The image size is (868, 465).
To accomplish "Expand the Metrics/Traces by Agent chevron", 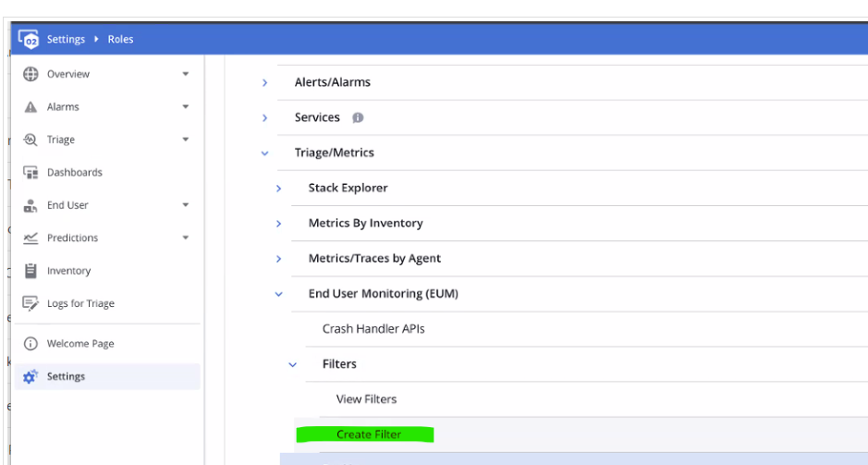I will pos(278,259).
